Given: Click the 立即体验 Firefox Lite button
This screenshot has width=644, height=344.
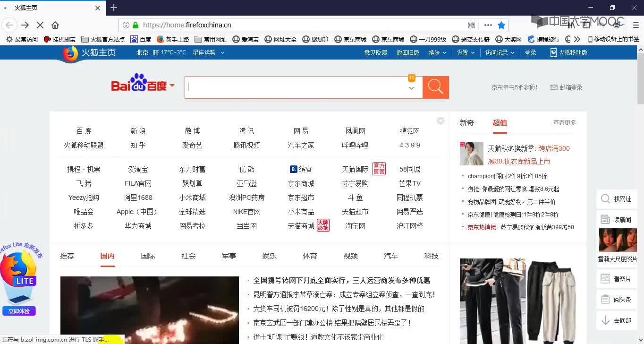Looking at the screenshot, I should [x=19, y=311].
